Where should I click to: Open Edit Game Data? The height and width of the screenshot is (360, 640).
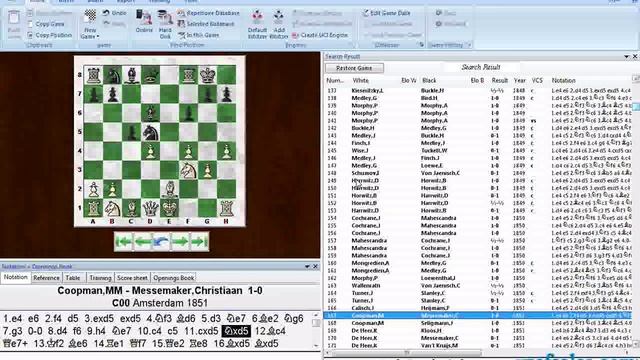pos(386,13)
